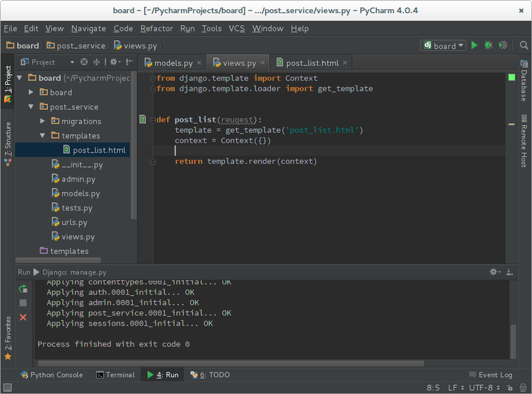Toggle the 4: Run tool window button
The height and width of the screenshot is (394, 532).
coord(163,375)
